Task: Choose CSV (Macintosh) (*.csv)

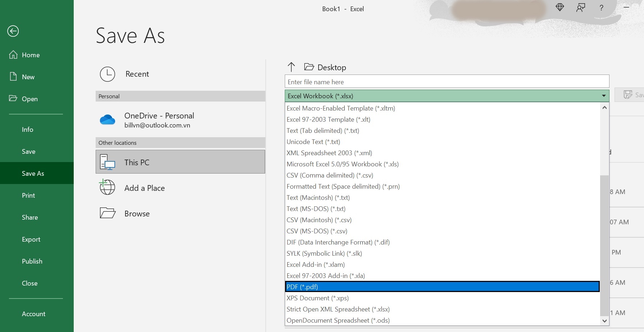Action: [x=442, y=220]
